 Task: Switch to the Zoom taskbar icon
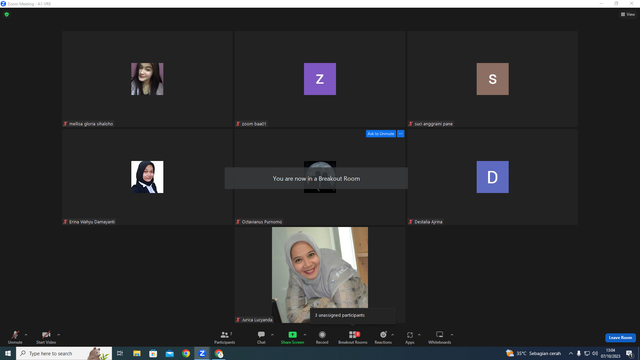click(202, 353)
